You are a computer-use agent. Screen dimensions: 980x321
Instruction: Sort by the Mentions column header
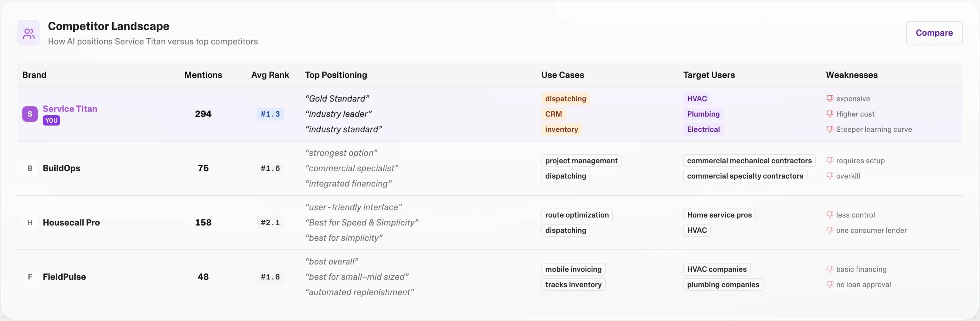pyautogui.click(x=203, y=75)
